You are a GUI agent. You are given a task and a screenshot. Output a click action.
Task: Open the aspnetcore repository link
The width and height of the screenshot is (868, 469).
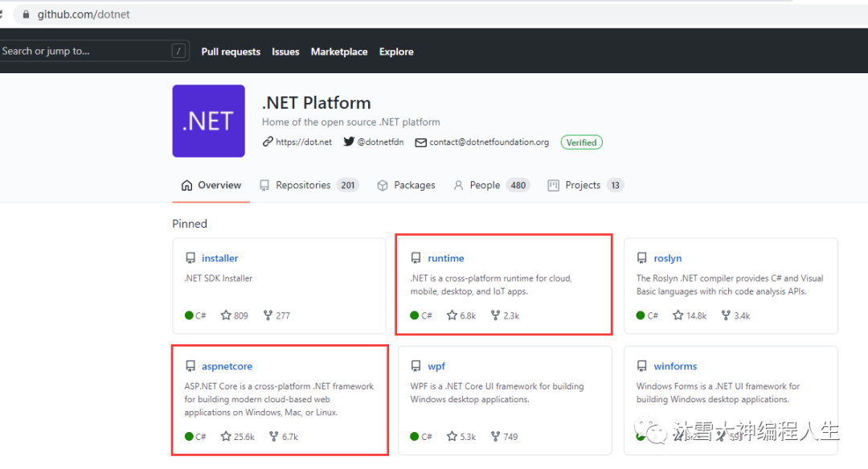coord(227,367)
